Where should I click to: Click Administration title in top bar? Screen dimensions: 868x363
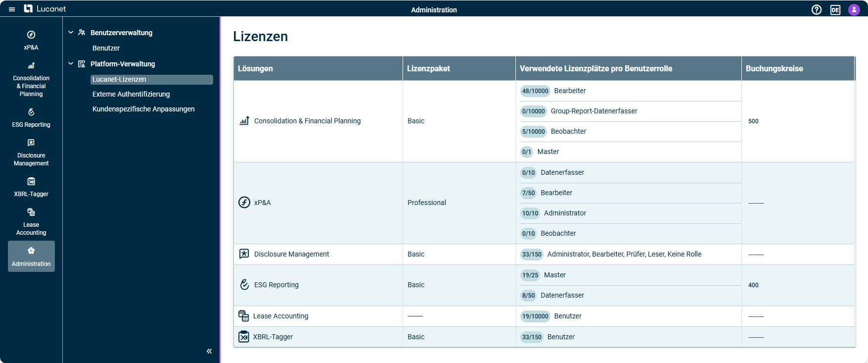click(x=434, y=10)
